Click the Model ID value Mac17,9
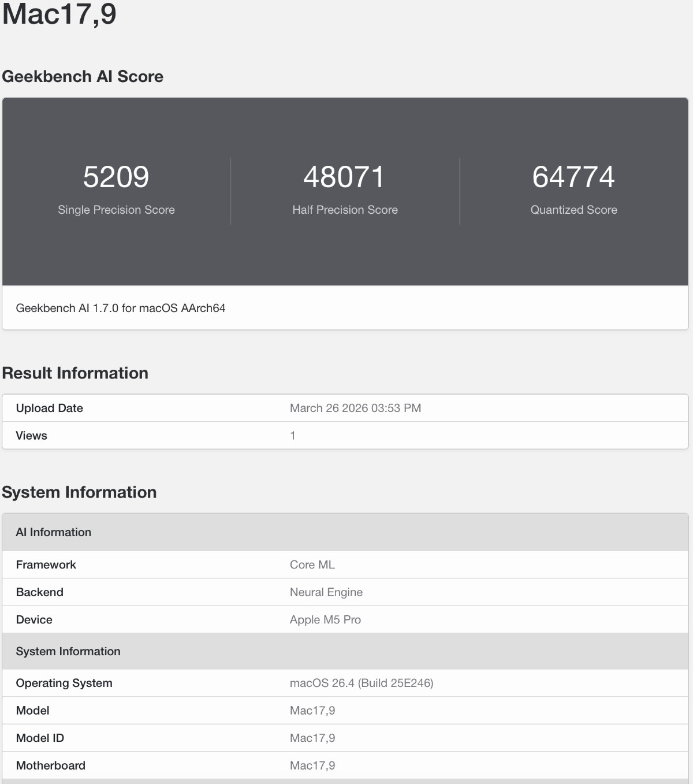 pyautogui.click(x=311, y=737)
